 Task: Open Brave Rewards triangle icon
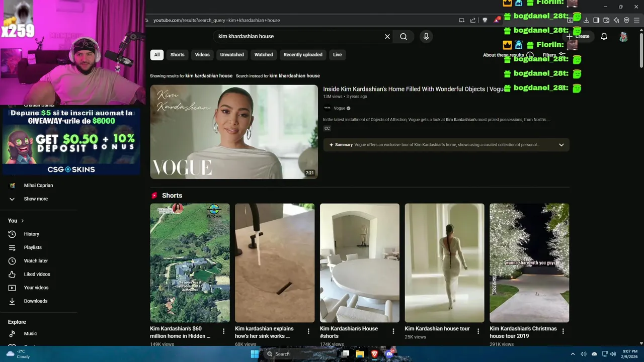tap(497, 20)
